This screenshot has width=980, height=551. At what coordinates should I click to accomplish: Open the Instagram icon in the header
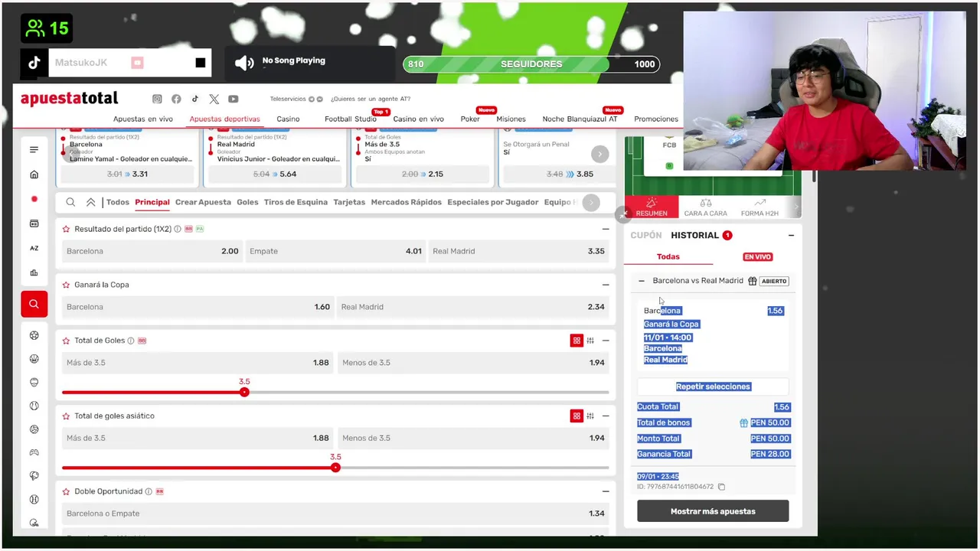(x=157, y=99)
